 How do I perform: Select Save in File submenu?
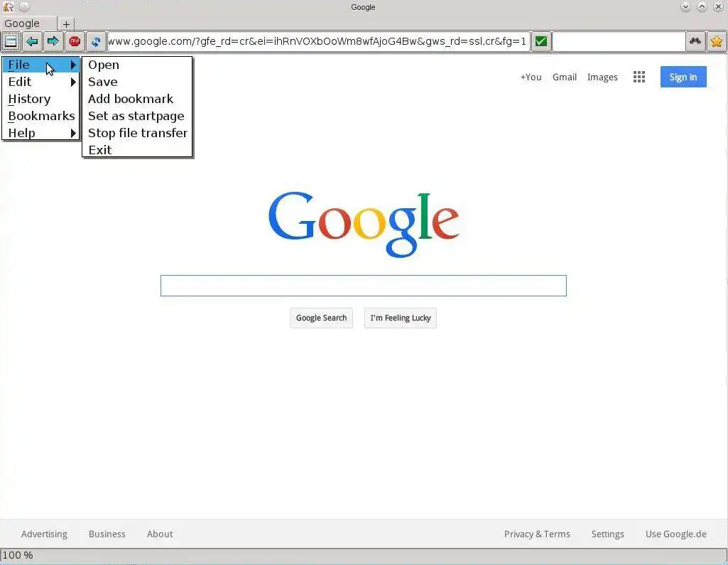pyautogui.click(x=137, y=82)
